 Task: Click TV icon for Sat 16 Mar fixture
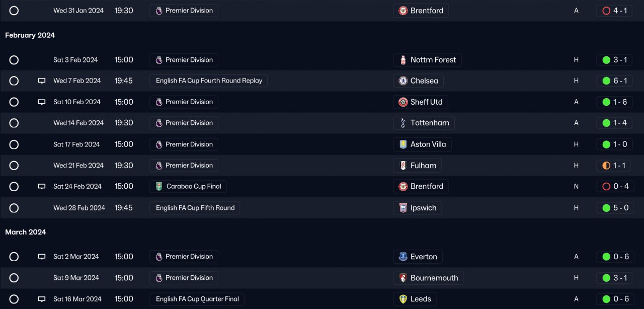42,299
